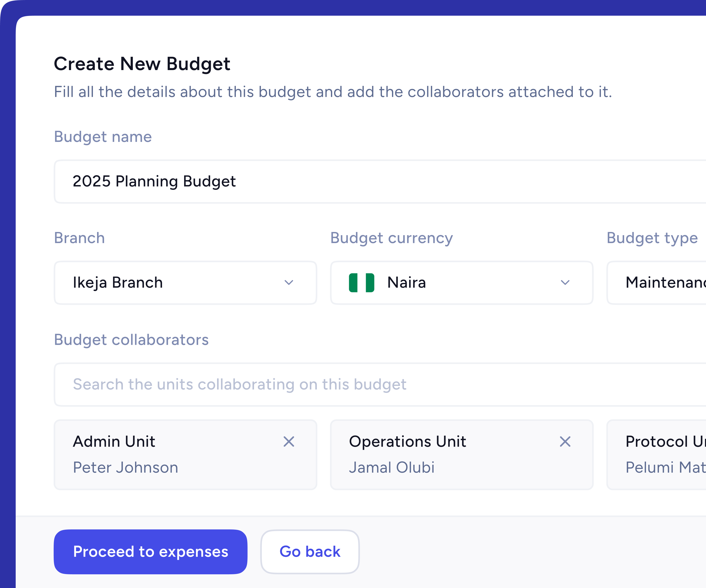Click the Go back button
Screen dimensions: 706x588
[x=310, y=551]
